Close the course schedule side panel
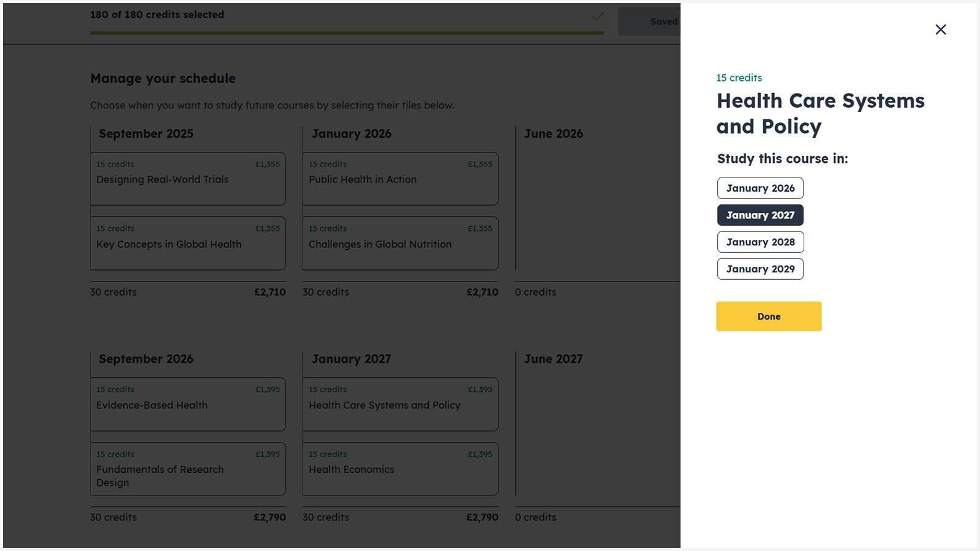This screenshot has width=980, height=551. [940, 29]
